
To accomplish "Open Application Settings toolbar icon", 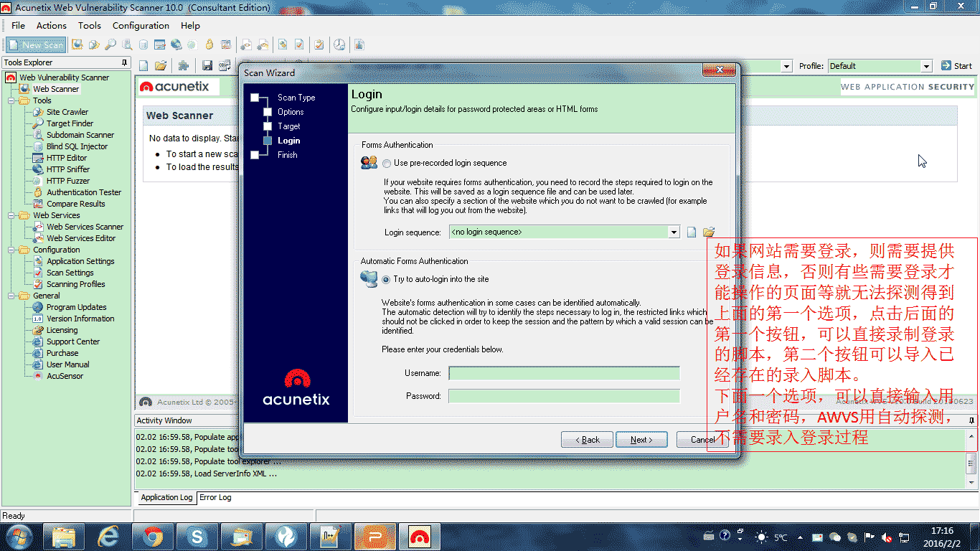I will tap(283, 44).
